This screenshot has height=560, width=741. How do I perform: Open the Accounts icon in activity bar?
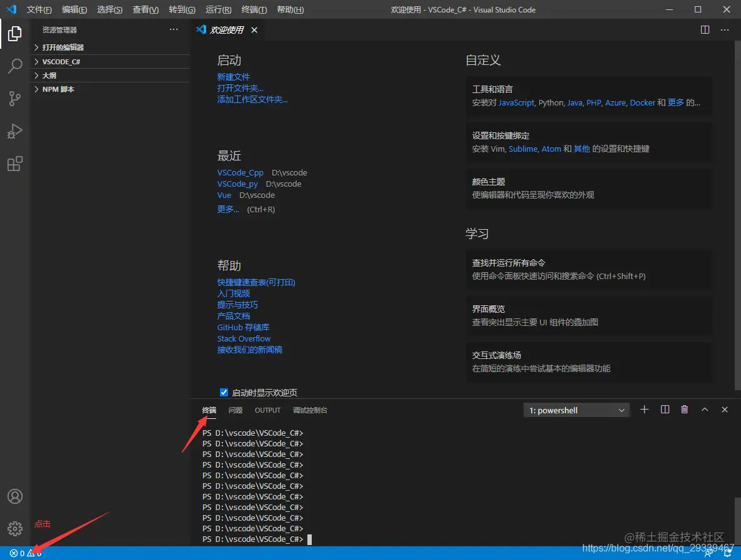click(14, 496)
